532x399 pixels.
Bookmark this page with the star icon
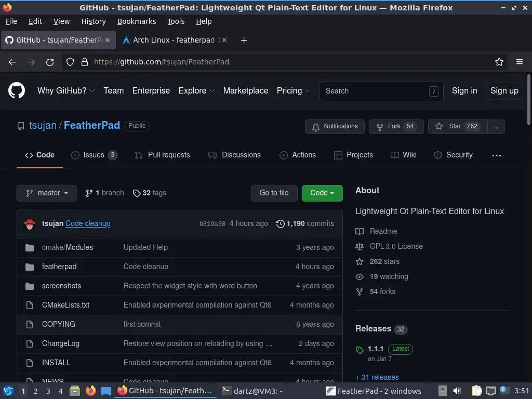pyautogui.click(x=499, y=62)
